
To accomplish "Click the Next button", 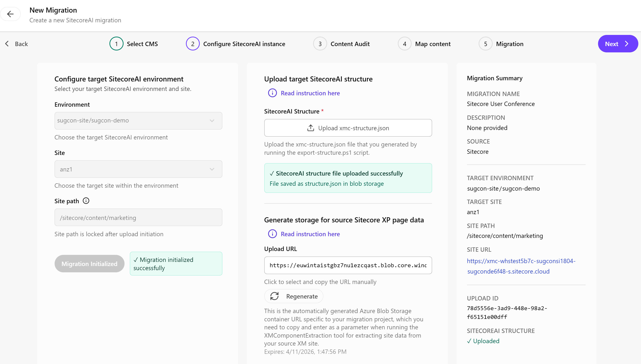I will (x=618, y=44).
